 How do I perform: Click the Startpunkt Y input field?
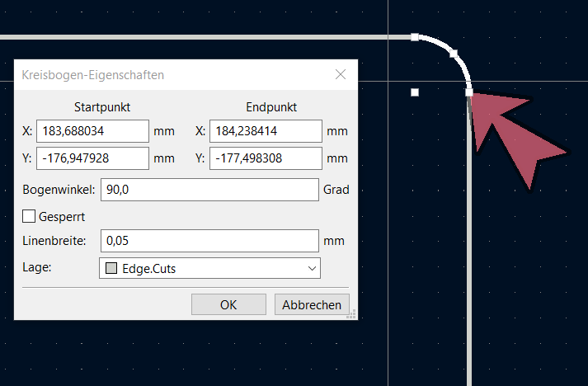[x=92, y=158]
